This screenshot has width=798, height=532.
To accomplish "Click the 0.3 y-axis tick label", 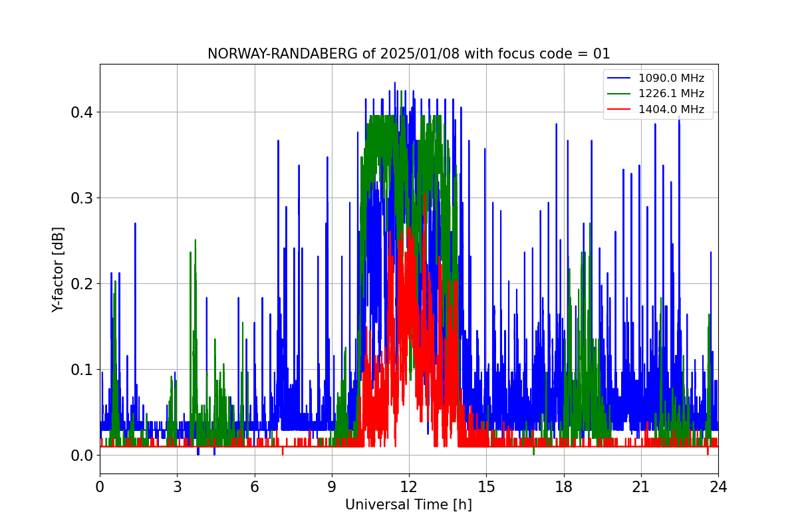I will (x=82, y=198).
